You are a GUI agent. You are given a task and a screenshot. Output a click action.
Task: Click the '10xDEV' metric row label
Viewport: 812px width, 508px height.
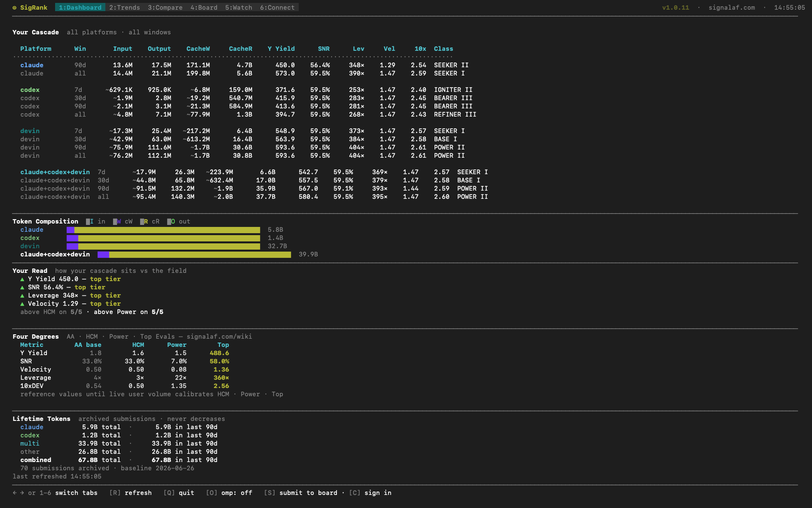pyautogui.click(x=32, y=386)
